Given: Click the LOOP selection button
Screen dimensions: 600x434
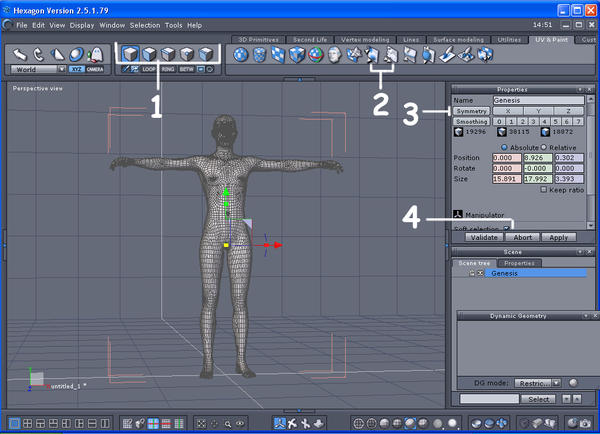Looking at the screenshot, I should (x=151, y=70).
